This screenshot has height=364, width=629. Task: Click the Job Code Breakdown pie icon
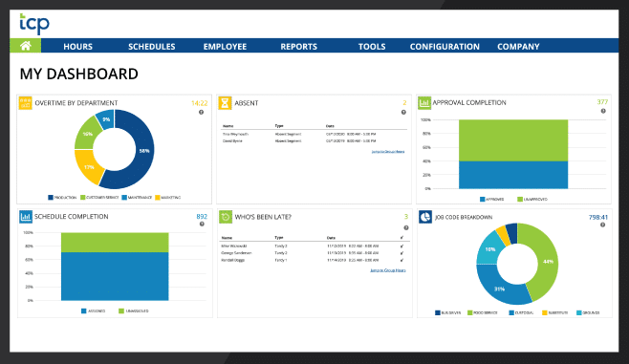pyautogui.click(x=425, y=217)
